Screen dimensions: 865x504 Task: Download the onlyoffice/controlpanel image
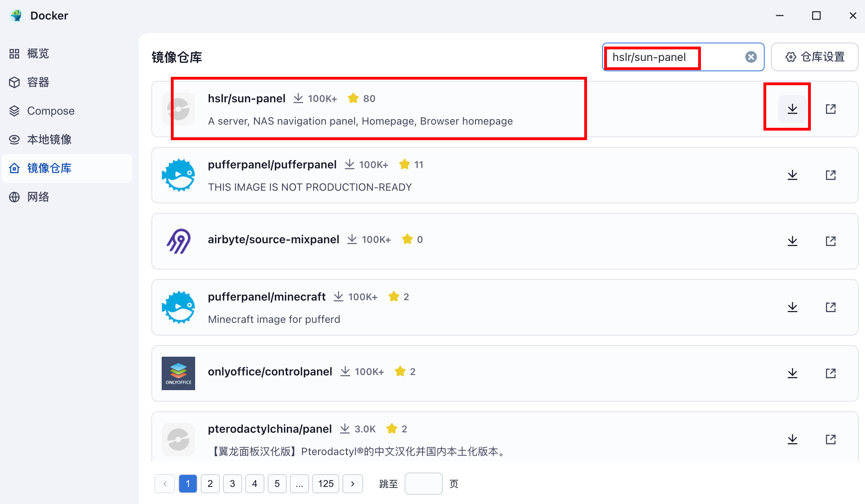pyautogui.click(x=792, y=373)
